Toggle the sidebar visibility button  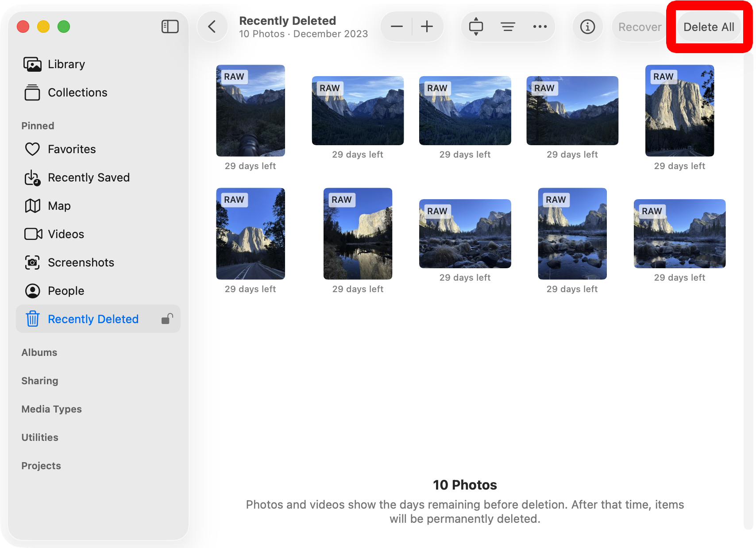[x=170, y=27]
